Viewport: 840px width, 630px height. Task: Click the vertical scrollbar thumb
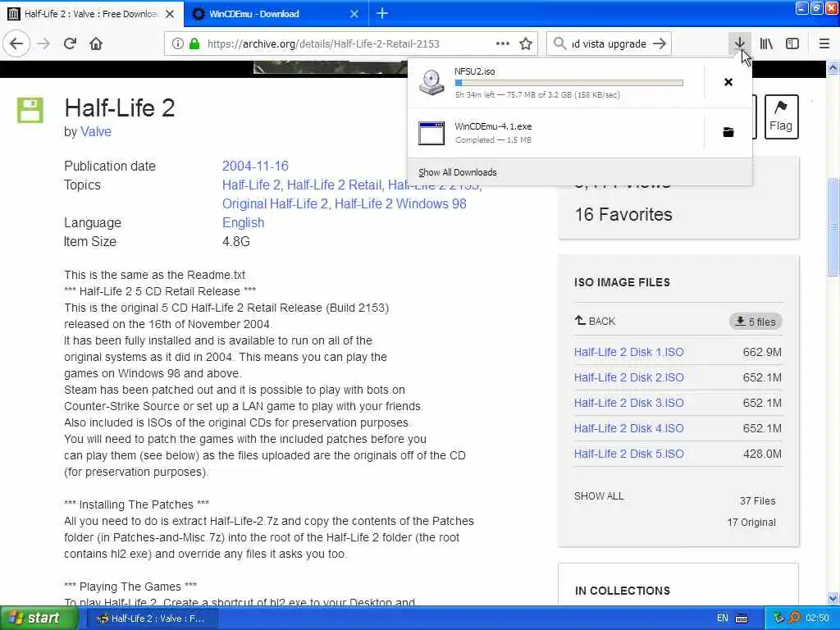tap(833, 228)
